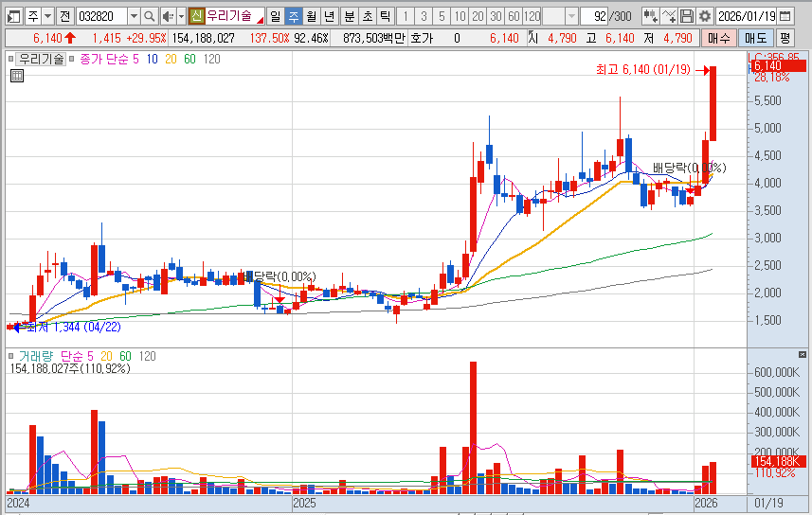
Task: Click the 최저 1,344 (04/22) annotation
Action: click(x=74, y=328)
